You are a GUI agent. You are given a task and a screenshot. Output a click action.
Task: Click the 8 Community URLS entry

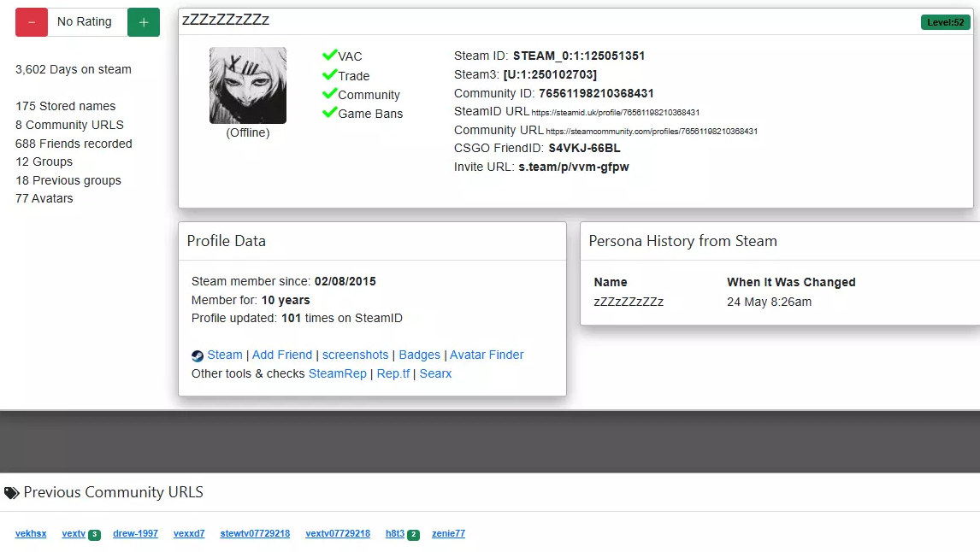[x=69, y=125]
